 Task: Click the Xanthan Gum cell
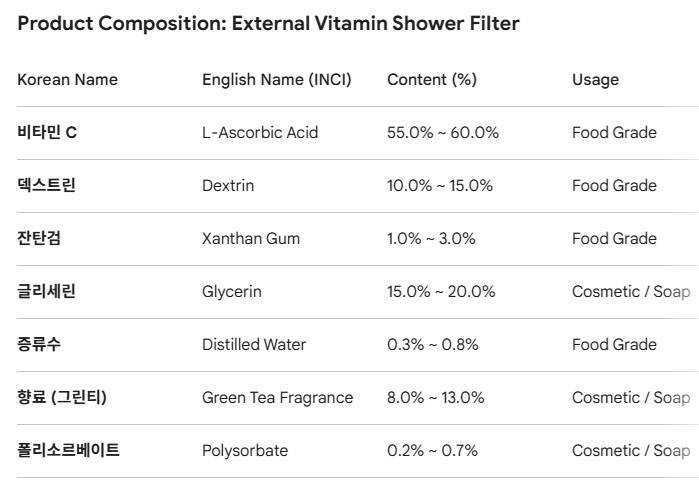click(250, 238)
